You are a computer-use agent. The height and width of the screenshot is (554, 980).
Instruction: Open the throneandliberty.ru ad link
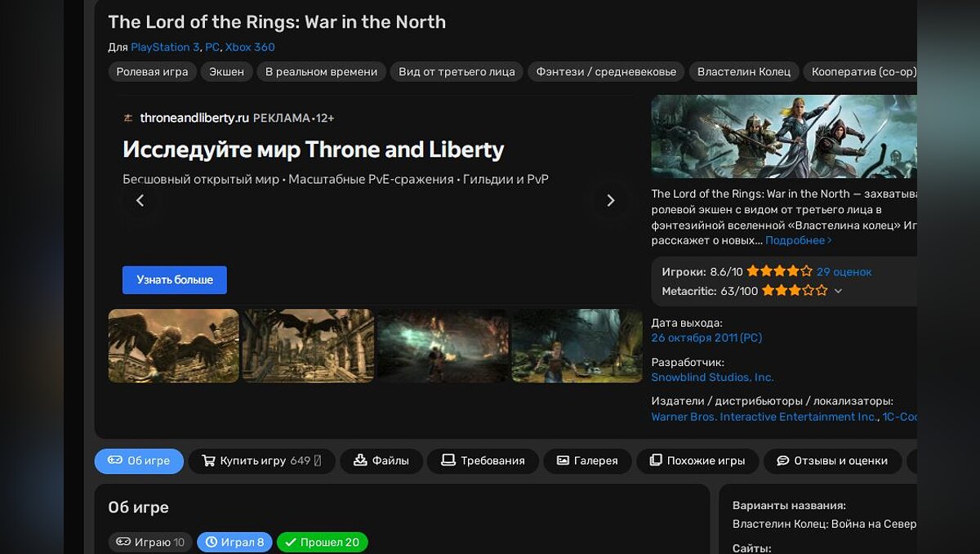(194, 118)
